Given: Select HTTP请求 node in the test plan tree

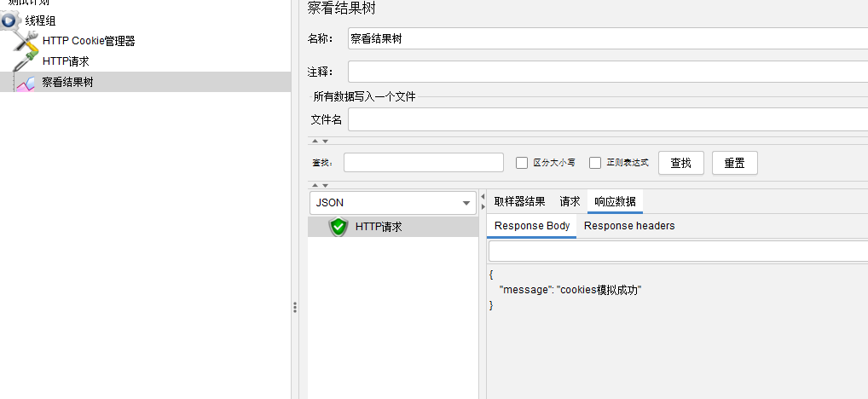Looking at the screenshot, I should [x=66, y=61].
